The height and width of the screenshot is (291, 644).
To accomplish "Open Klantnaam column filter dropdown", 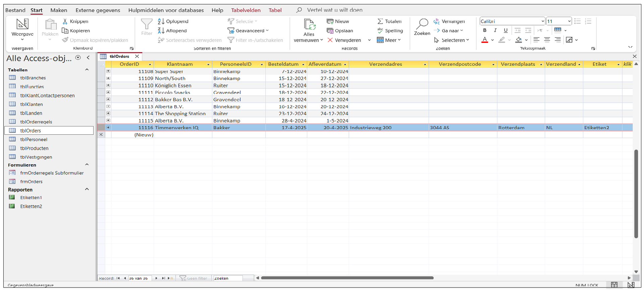I will [x=208, y=64].
